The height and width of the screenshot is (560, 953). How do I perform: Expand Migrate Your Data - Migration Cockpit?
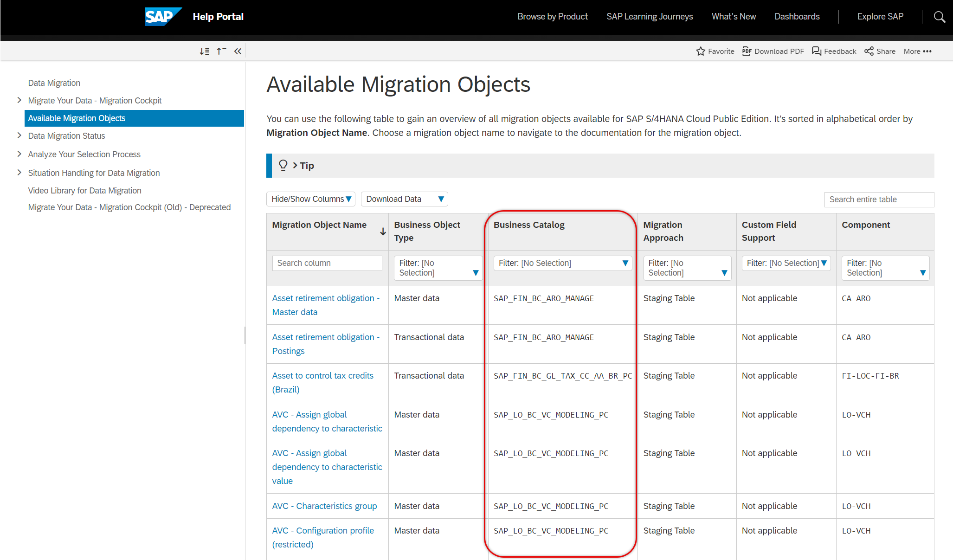pos(19,100)
